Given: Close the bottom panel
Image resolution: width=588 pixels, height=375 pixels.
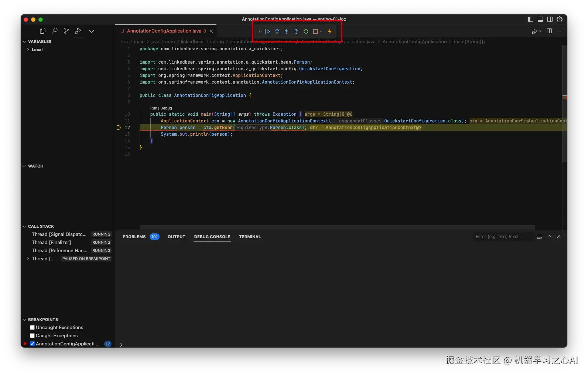Looking at the screenshot, I should (x=559, y=236).
